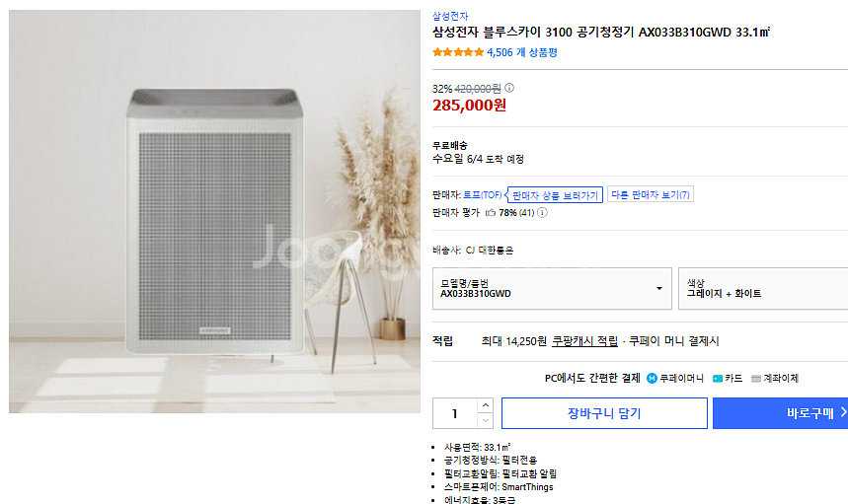Click the five-star rating icons
The width and height of the screenshot is (848, 504).
[x=457, y=52]
